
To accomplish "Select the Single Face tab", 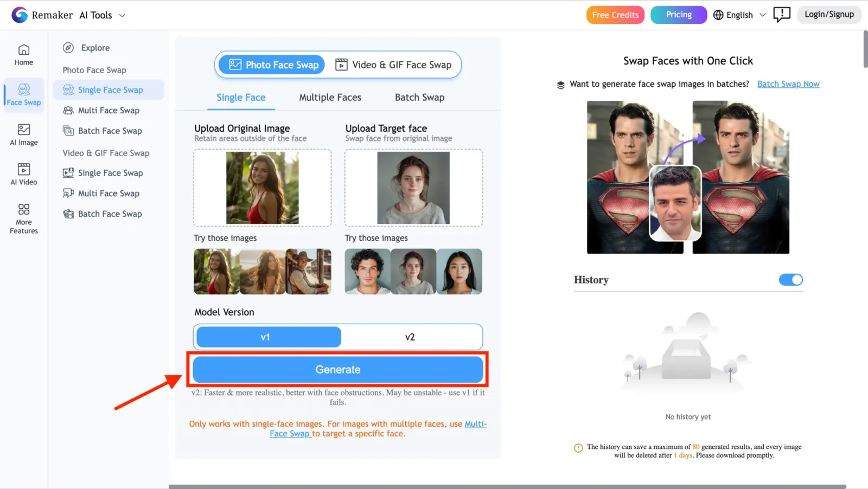I will point(241,98).
